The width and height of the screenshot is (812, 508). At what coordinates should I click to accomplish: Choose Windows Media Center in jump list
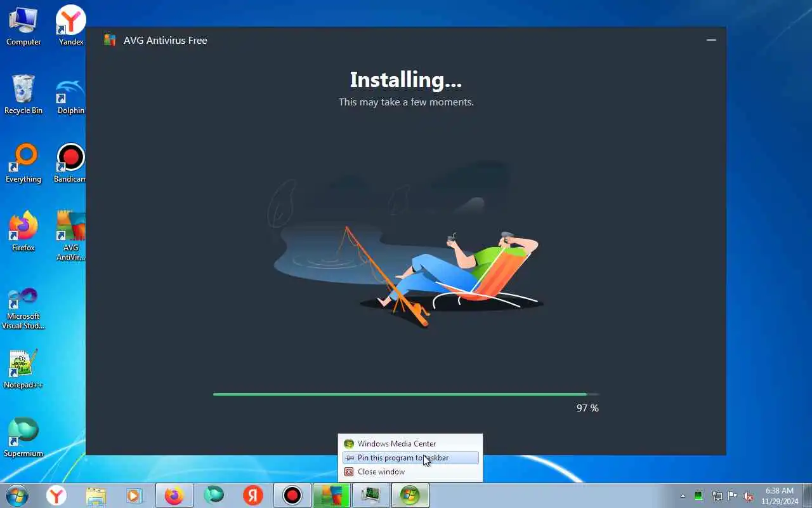[410, 444]
